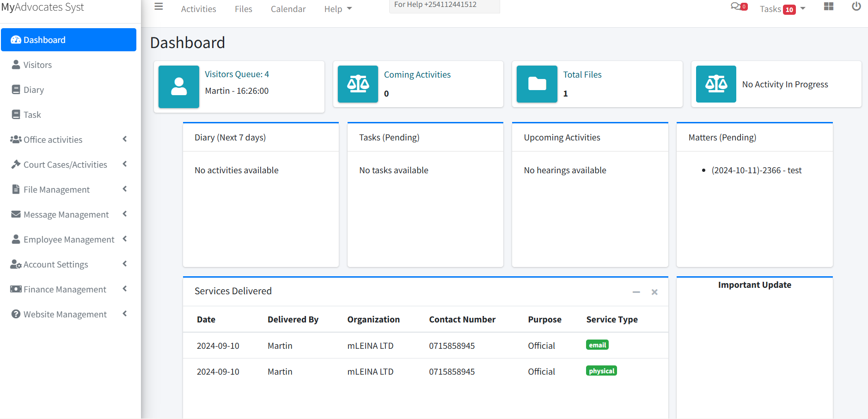Viewport: 868px width, 419px height.
Task: Open the Activities menu
Action: coord(199,9)
